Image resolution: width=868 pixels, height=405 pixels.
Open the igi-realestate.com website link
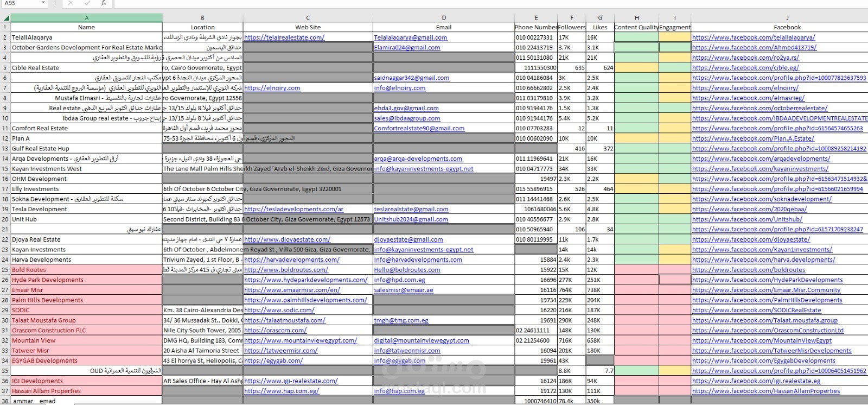[x=291, y=381]
